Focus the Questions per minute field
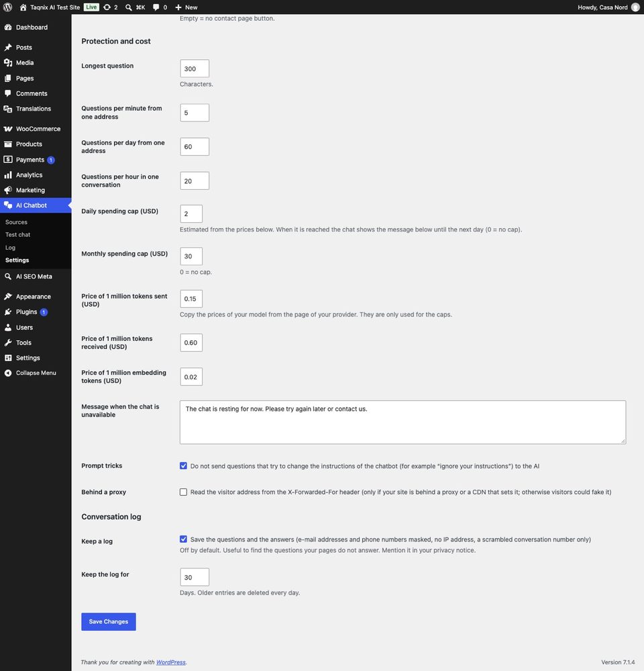 point(195,113)
